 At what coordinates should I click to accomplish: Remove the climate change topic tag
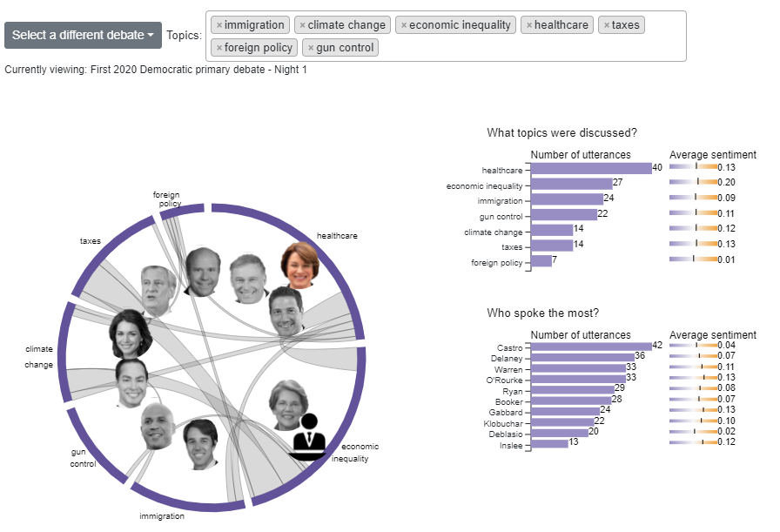tap(303, 25)
